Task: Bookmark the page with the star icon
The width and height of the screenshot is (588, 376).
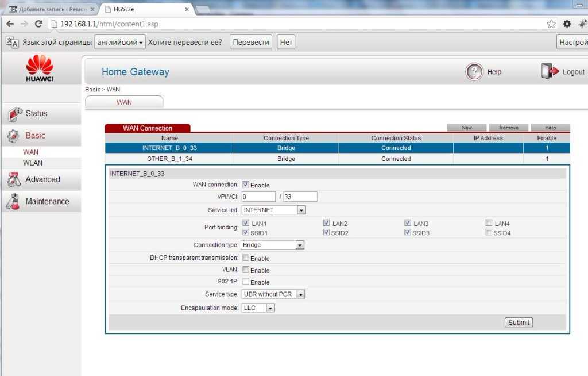Action: pyautogui.click(x=551, y=24)
